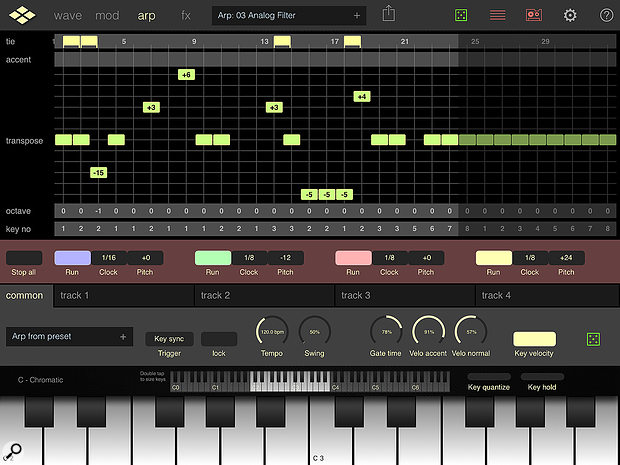Toggle Key quantize

point(489,377)
